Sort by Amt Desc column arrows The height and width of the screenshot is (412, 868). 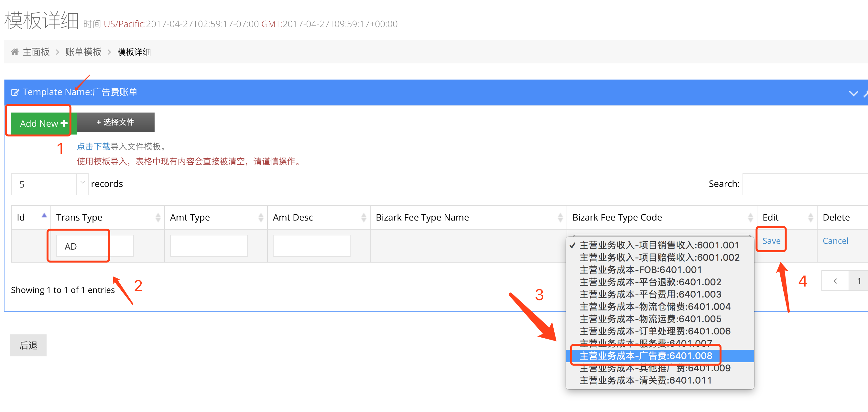click(363, 218)
